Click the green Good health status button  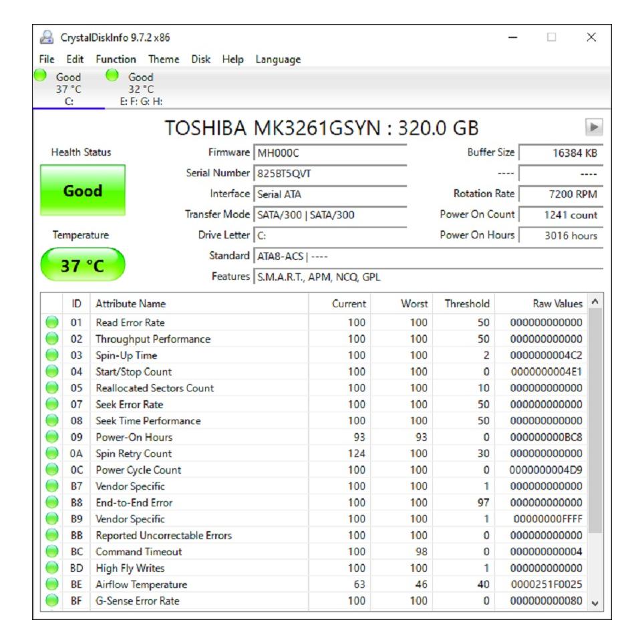point(83,191)
